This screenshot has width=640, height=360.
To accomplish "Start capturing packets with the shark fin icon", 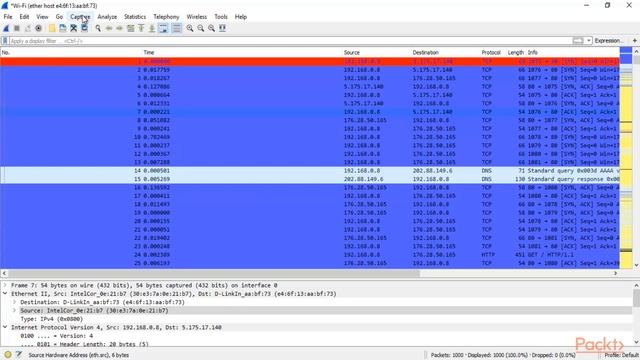I will point(6,28).
